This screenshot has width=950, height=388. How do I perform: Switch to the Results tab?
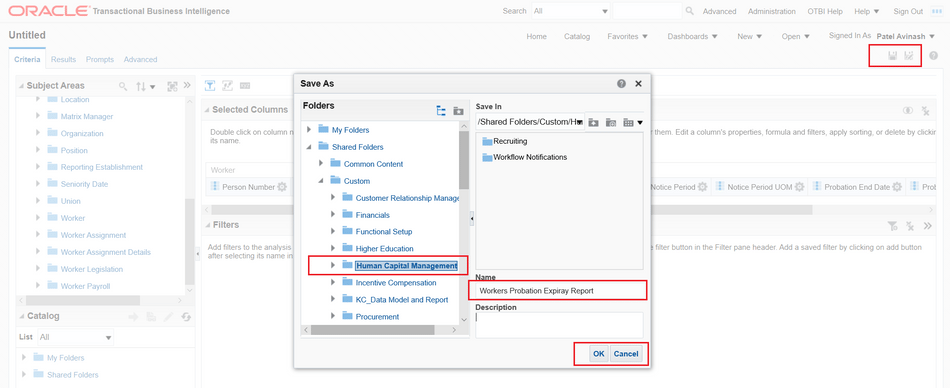tap(64, 59)
